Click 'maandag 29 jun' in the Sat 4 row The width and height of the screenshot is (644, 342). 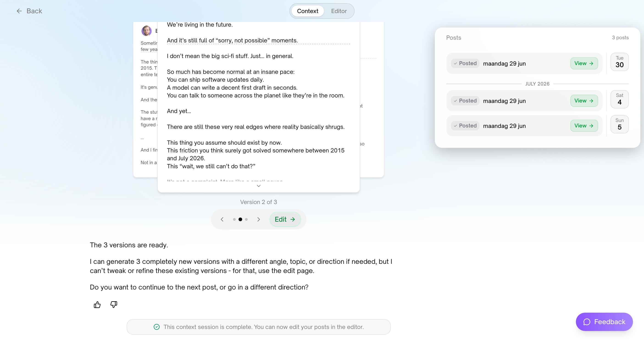[504, 101]
